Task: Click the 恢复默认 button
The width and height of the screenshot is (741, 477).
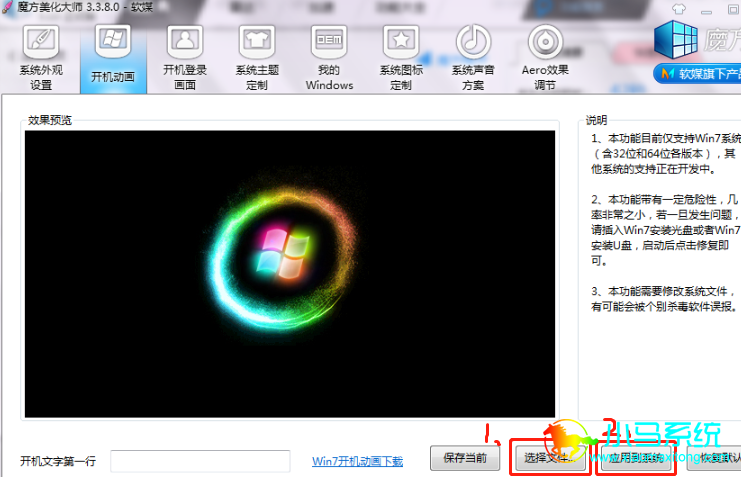Action: (715, 458)
